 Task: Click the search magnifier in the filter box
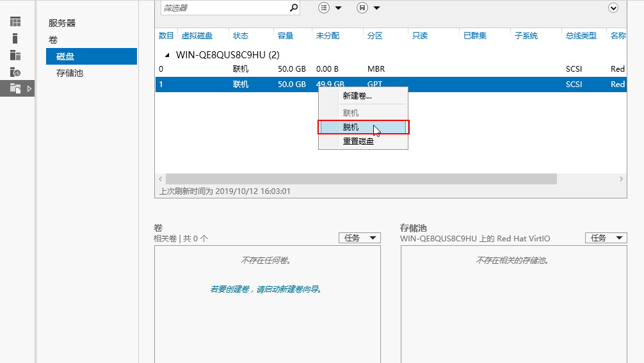294,8
